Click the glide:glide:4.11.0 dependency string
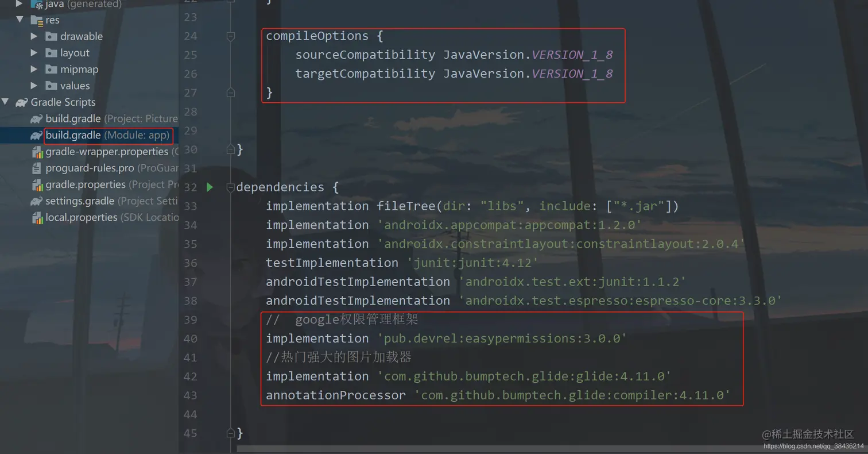 point(524,376)
